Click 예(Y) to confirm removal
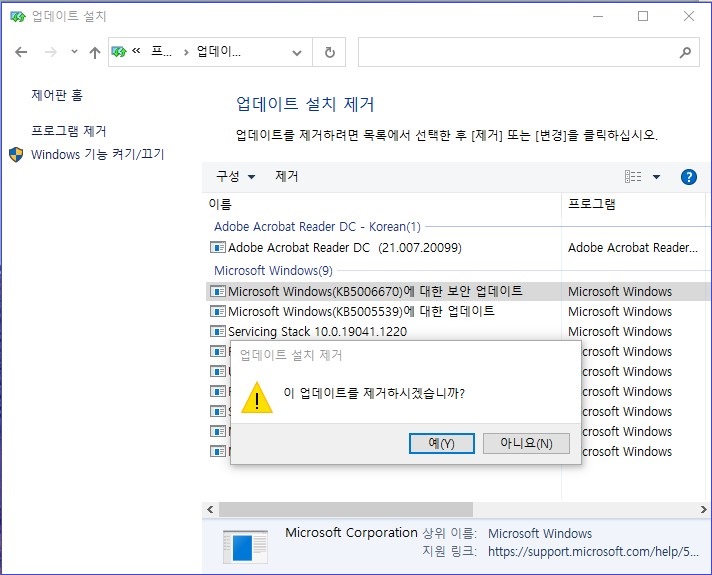 [x=441, y=443]
